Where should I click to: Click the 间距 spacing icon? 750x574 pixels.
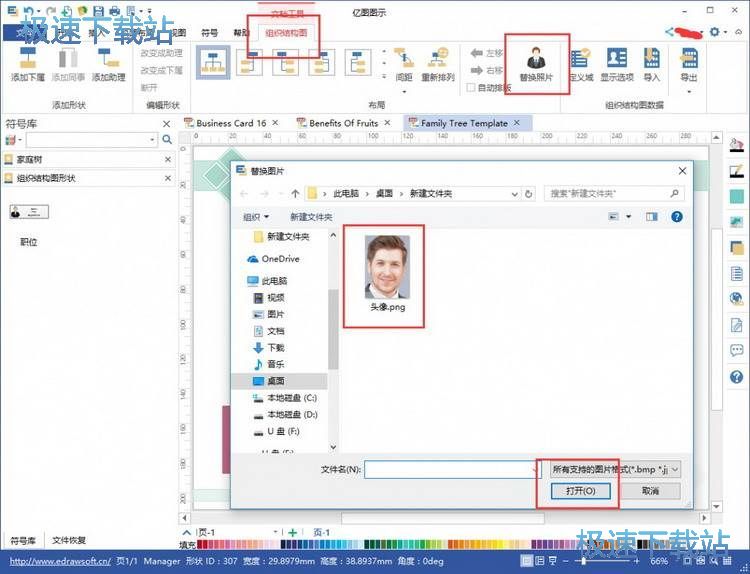click(x=404, y=58)
